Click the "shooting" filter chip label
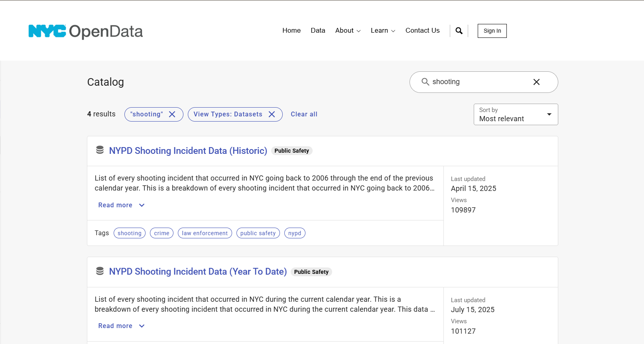This screenshot has height=344, width=644. tap(147, 114)
